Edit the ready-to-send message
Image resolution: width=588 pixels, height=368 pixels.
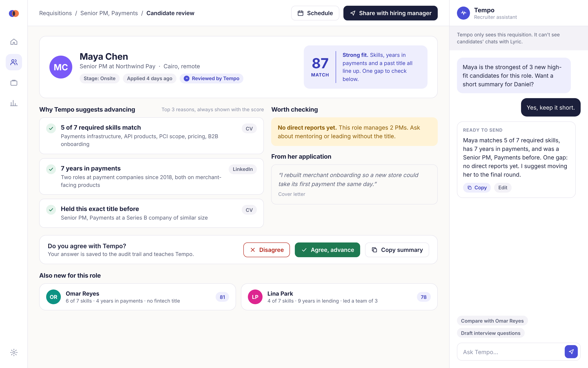pyautogui.click(x=502, y=188)
